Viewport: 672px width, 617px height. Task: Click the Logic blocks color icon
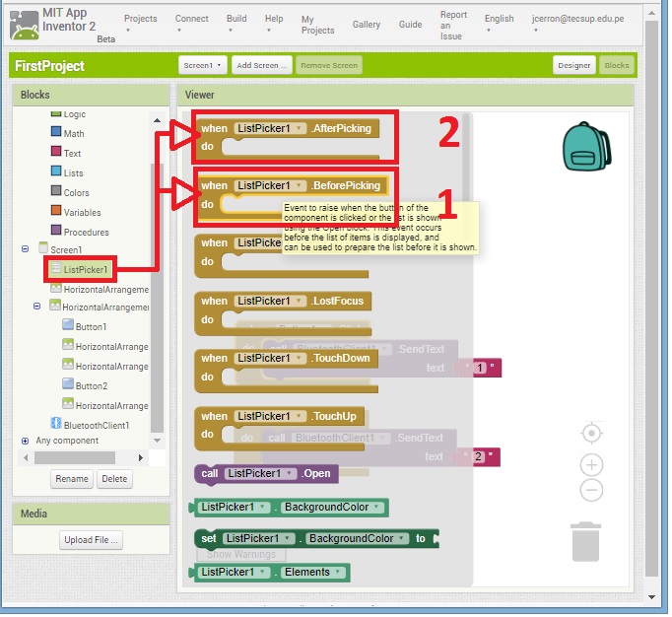click(56, 114)
